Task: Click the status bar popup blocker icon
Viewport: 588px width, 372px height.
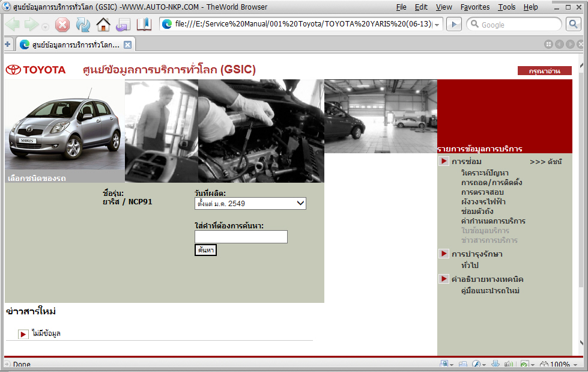Action: (524, 364)
